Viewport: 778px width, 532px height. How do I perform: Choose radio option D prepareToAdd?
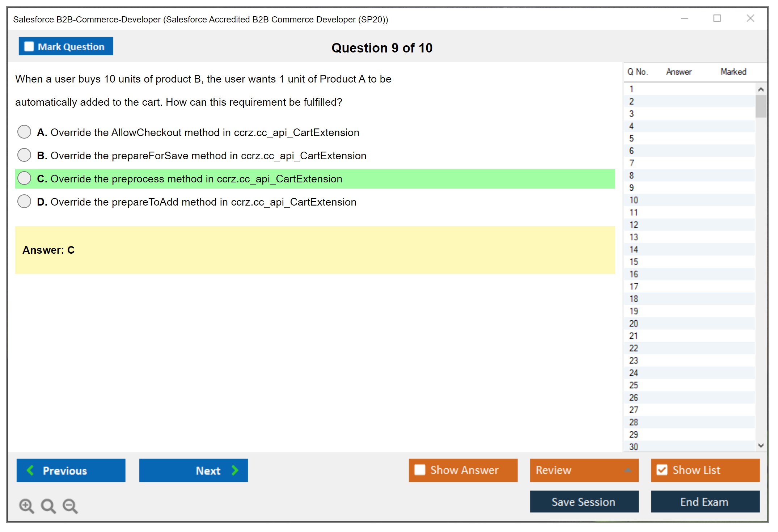coord(24,202)
